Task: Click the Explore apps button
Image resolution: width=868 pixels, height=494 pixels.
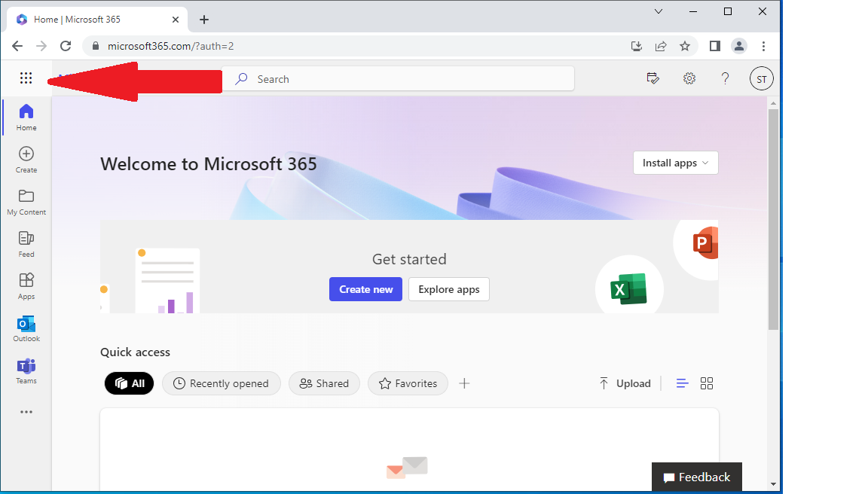Action: click(x=449, y=289)
